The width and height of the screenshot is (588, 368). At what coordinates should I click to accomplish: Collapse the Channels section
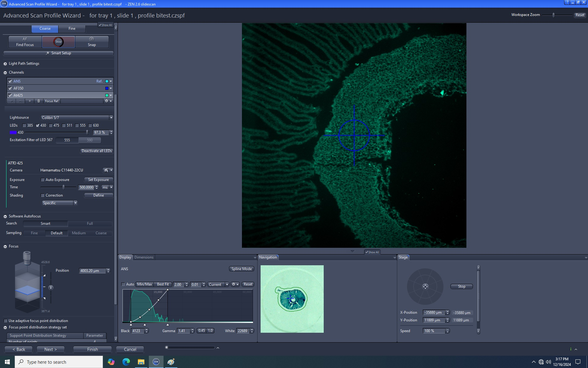5,73
